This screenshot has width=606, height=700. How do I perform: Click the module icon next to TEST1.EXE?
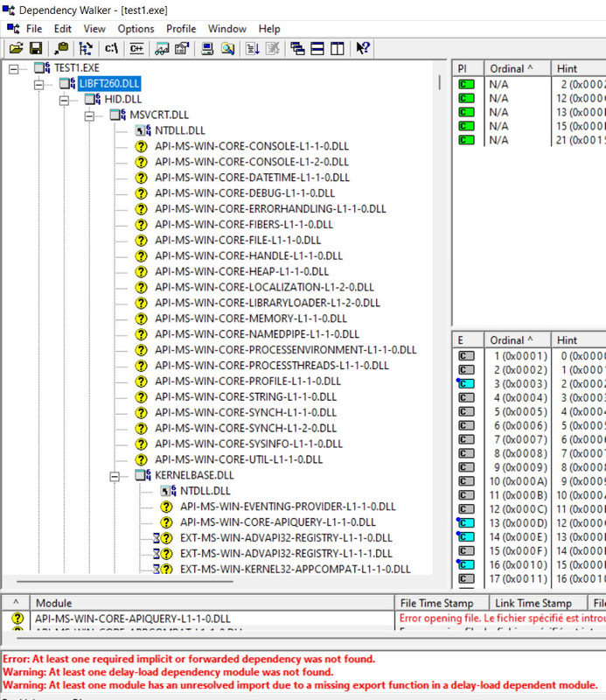pyautogui.click(x=42, y=68)
